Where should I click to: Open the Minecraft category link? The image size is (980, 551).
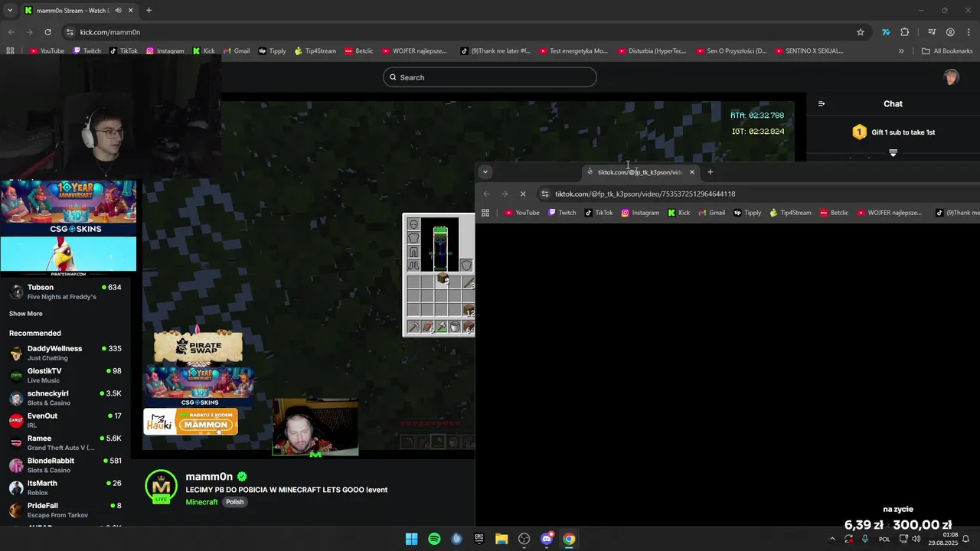(201, 502)
